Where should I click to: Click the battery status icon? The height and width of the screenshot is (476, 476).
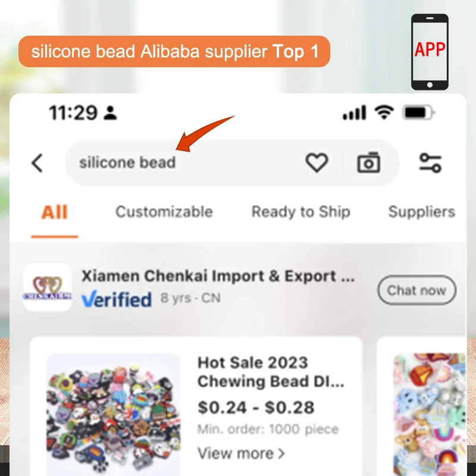(418, 112)
